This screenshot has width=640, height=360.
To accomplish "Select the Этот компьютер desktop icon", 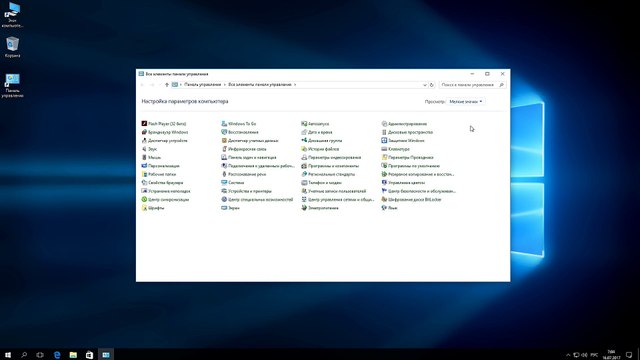I will pyautogui.click(x=12, y=15).
